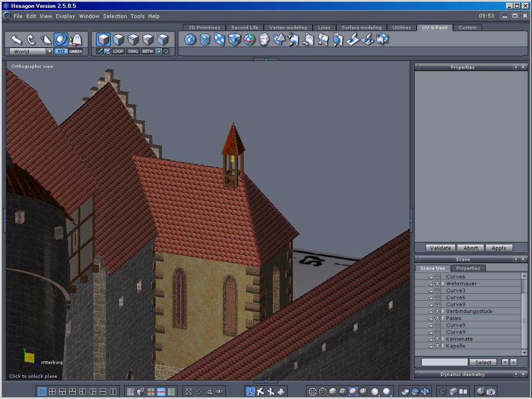Select wireframe display sphere icon
This screenshot has height=399, width=532.
pos(313,392)
